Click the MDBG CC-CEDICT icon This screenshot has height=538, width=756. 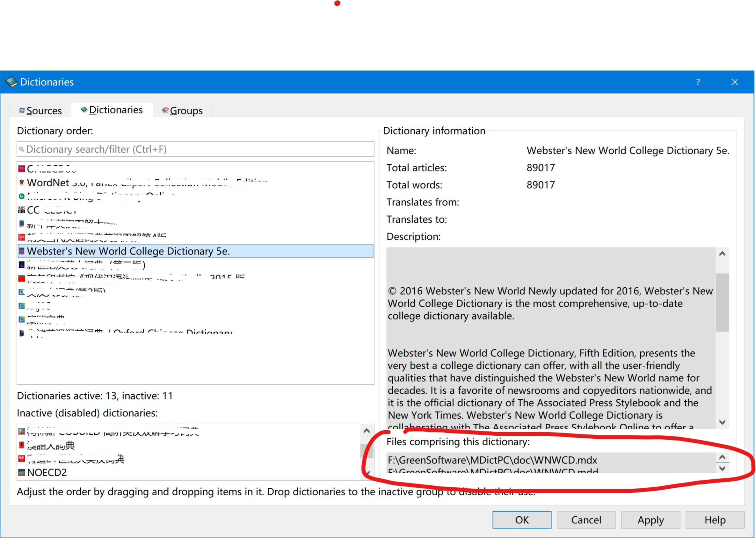(x=21, y=210)
